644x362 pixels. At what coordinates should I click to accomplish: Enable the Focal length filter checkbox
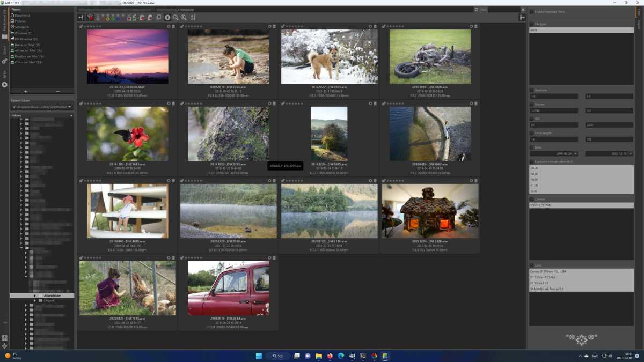click(532, 133)
